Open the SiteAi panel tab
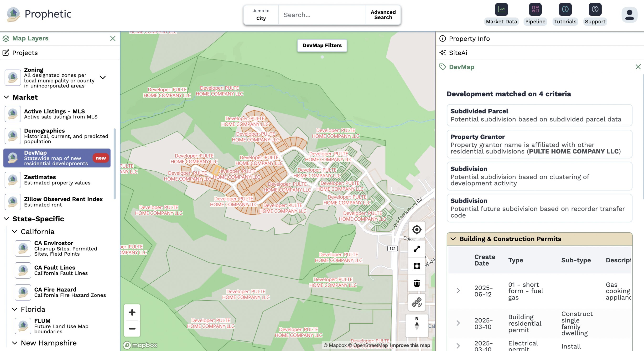644x351 pixels. [457, 53]
